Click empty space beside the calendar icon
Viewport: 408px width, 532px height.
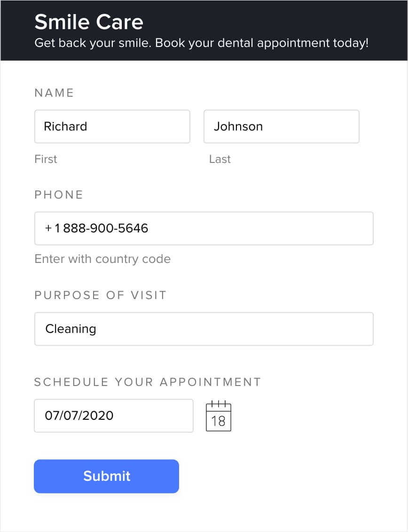point(306,416)
